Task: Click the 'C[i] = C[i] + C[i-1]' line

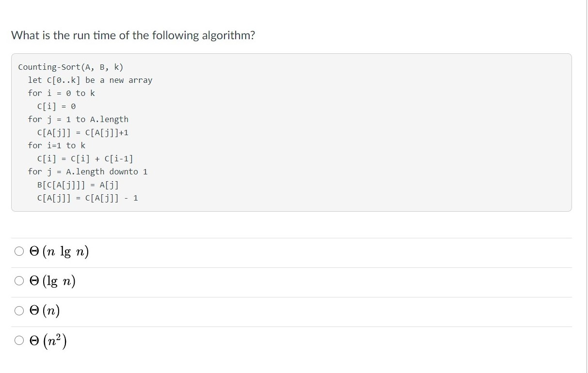Action: pos(85,158)
